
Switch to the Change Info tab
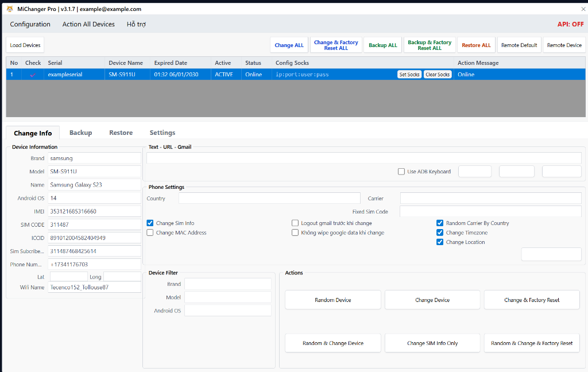pos(33,133)
